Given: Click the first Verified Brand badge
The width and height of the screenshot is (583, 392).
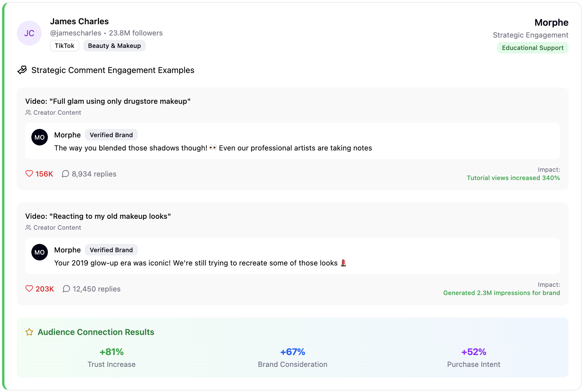Looking at the screenshot, I should [x=111, y=135].
